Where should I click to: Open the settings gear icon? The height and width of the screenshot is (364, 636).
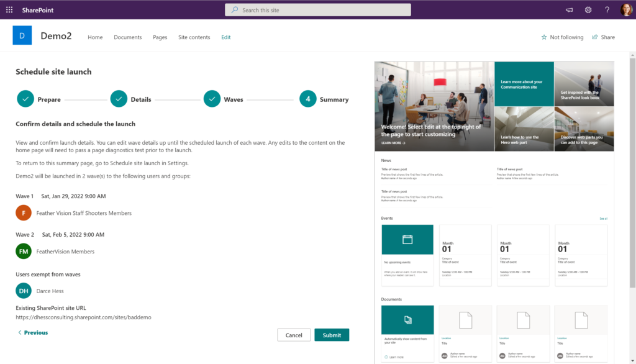click(x=588, y=10)
